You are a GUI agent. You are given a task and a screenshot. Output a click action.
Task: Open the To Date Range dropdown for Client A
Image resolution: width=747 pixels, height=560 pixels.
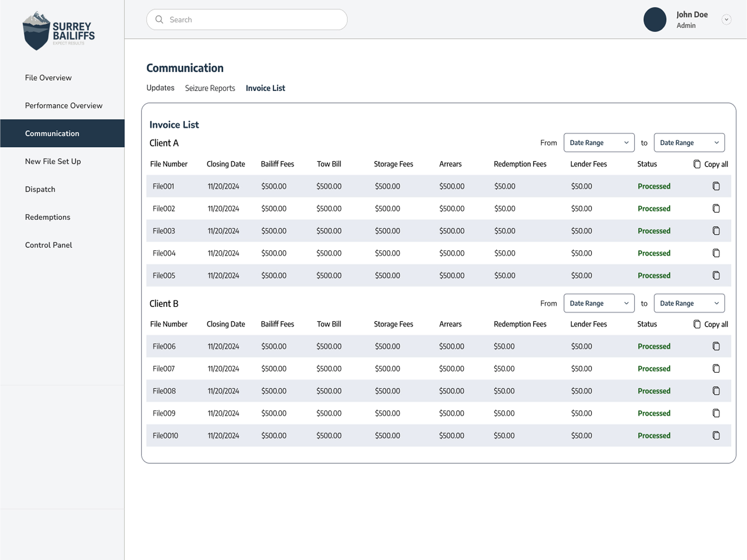689,142
